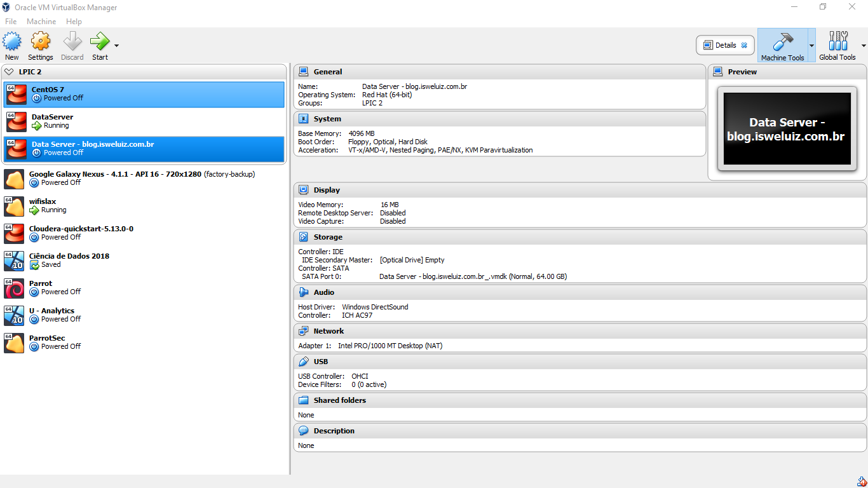Image resolution: width=868 pixels, height=488 pixels.
Task: Open the Start button dropdown arrow
Action: point(116,46)
